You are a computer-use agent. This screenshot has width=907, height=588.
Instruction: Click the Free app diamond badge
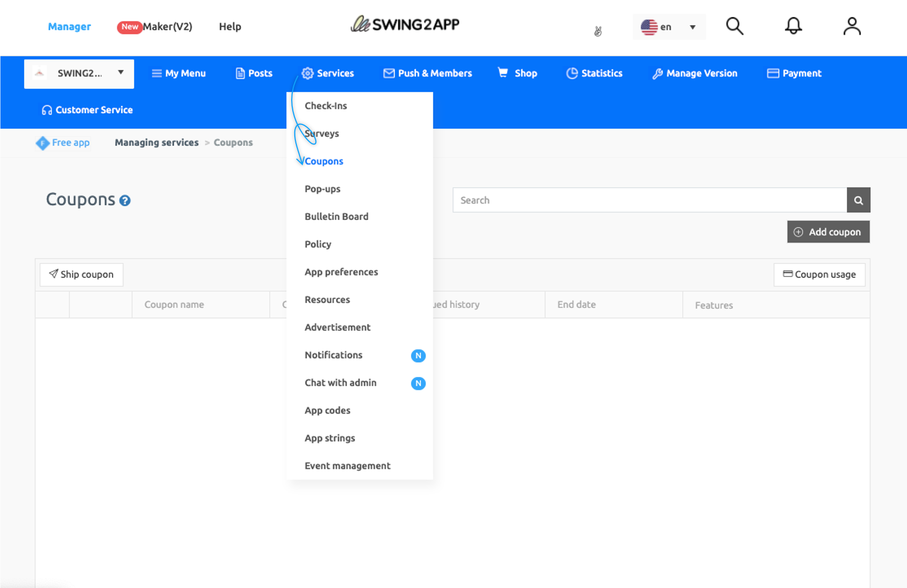(42, 143)
